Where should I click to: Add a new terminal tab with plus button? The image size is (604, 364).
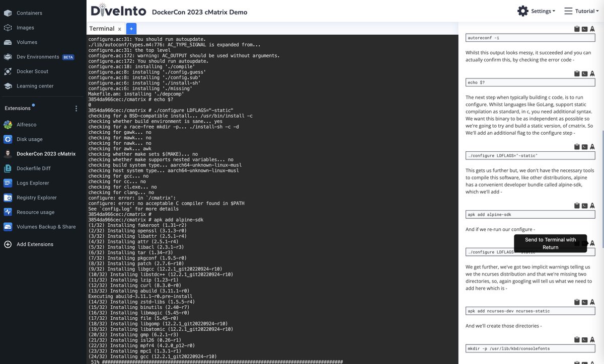pos(131,29)
